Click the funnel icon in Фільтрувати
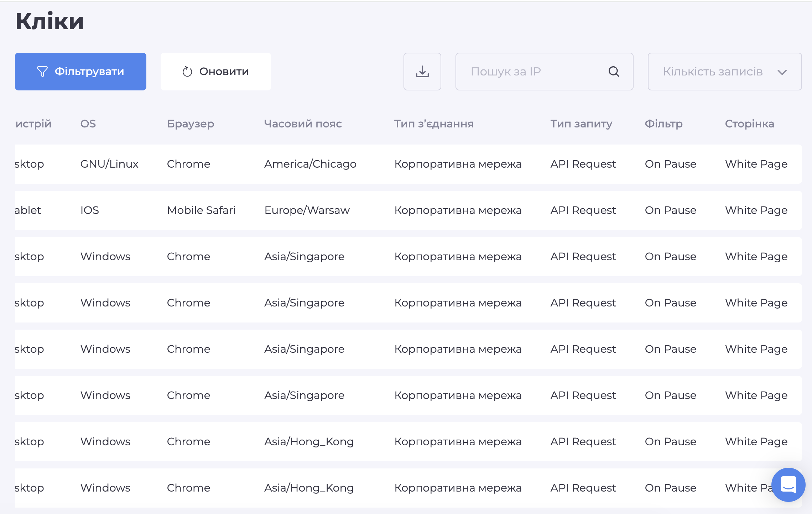The image size is (812, 514). pos(42,72)
